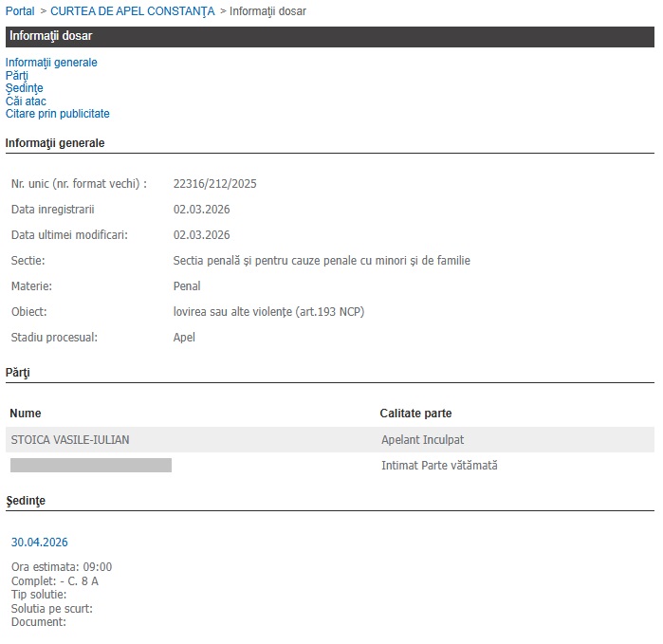Open the CURTEA DE APEL CONSTANȚA breadcrumb
The image size is (663, 644).
point(132,11)
